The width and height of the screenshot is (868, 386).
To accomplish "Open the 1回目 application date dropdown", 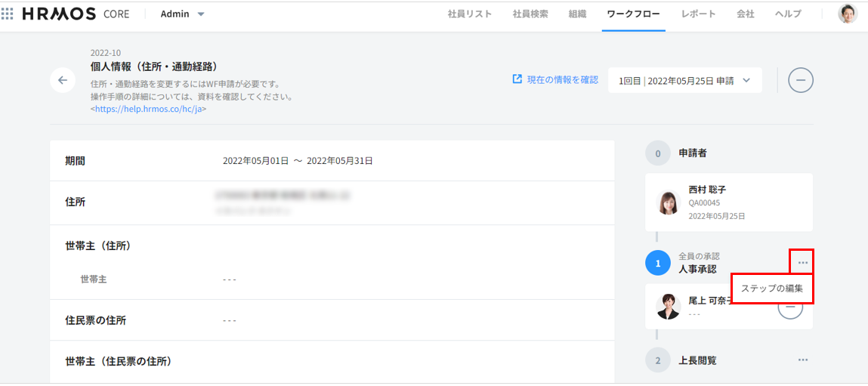I will point(684,80).
